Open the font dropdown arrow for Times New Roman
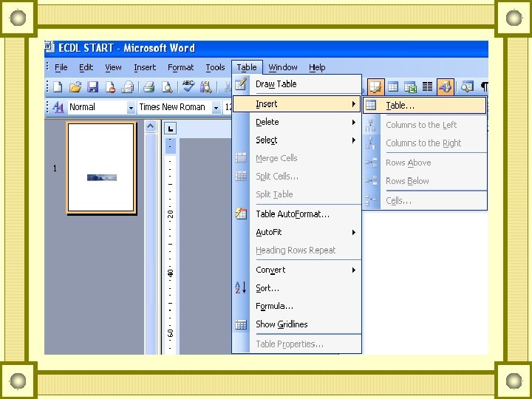This screenshot has height=399, width=532. tap(216, 108)
